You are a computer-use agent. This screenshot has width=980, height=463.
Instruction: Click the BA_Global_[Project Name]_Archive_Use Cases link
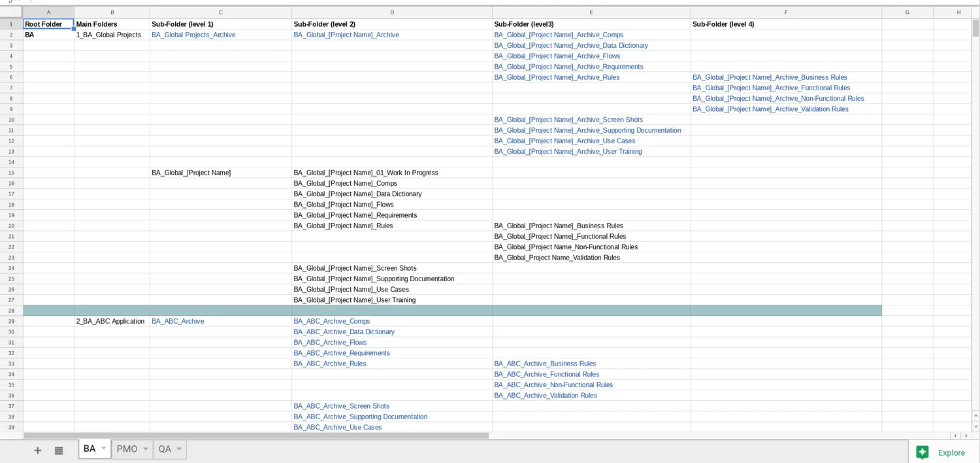(564, 141)
